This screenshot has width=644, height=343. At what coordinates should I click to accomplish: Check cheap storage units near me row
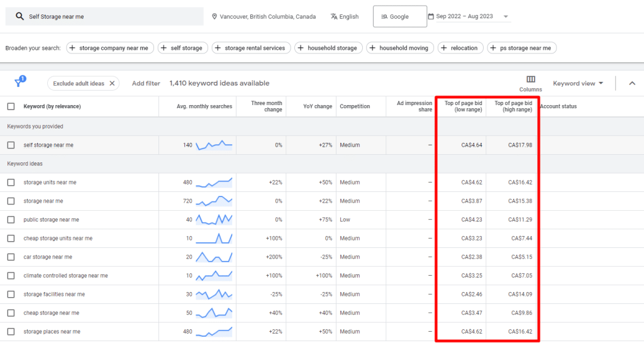point(11,239)
